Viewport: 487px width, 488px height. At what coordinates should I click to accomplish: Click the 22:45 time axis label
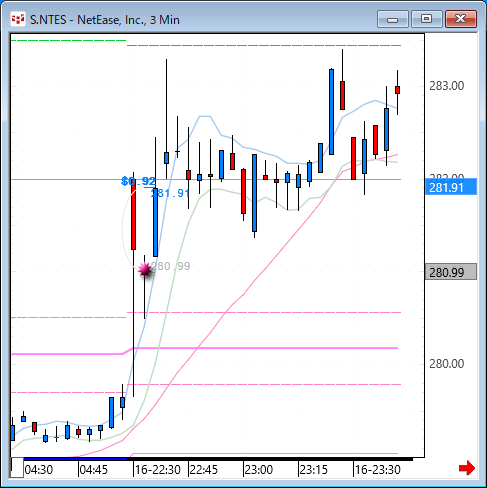coord(203,470)
